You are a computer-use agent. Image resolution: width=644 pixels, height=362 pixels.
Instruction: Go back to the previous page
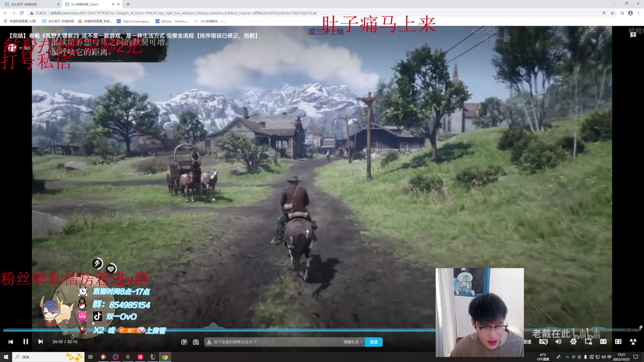point(5,13)
